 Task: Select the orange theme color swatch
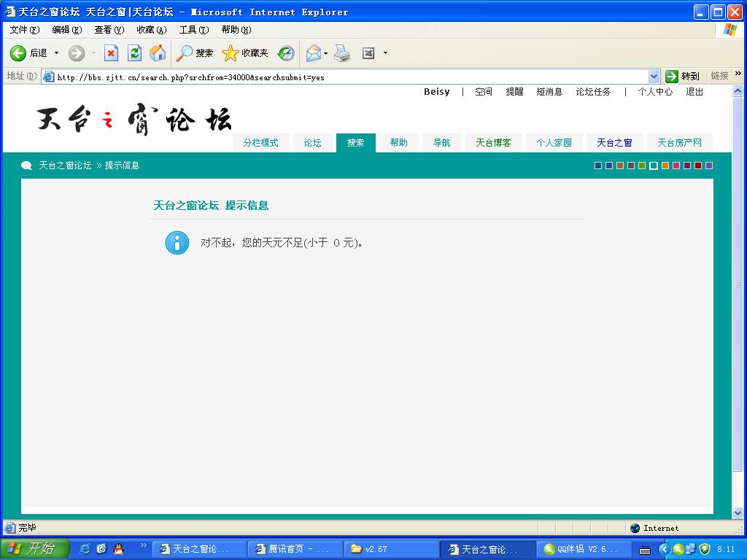coord(665,166)
